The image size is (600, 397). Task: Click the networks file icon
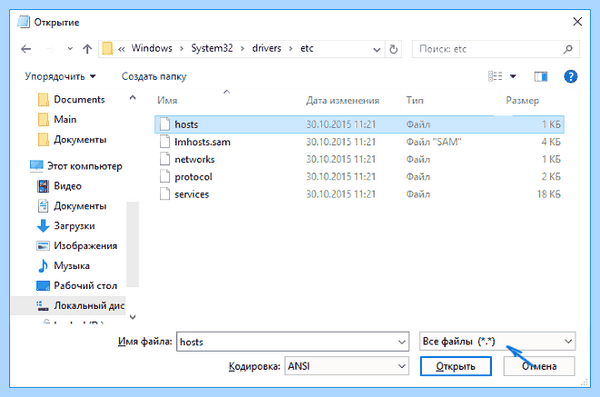pyautogui.click(x=165, y=159)
